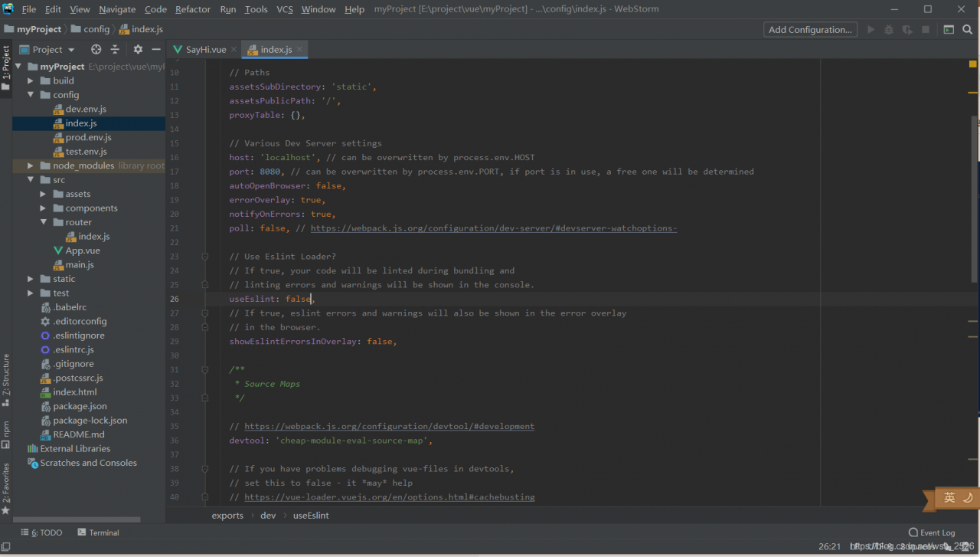Open the Tools menu
This screenshot has height=557, width=980.
(256, 9)
